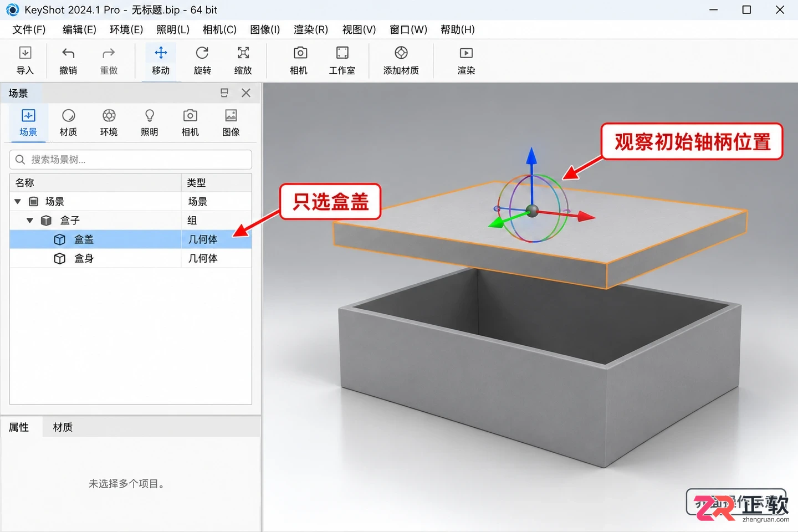Switch to the 相机 camera panel tab

(190, 122)
